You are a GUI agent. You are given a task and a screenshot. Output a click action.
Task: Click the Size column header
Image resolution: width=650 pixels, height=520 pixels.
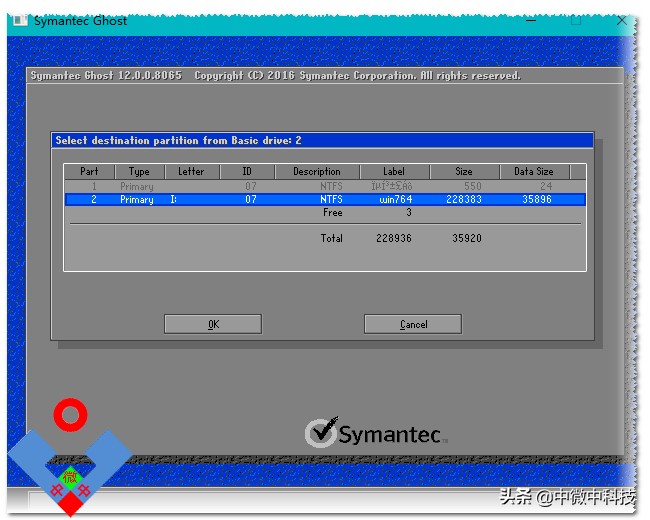(x=464, y=171)
